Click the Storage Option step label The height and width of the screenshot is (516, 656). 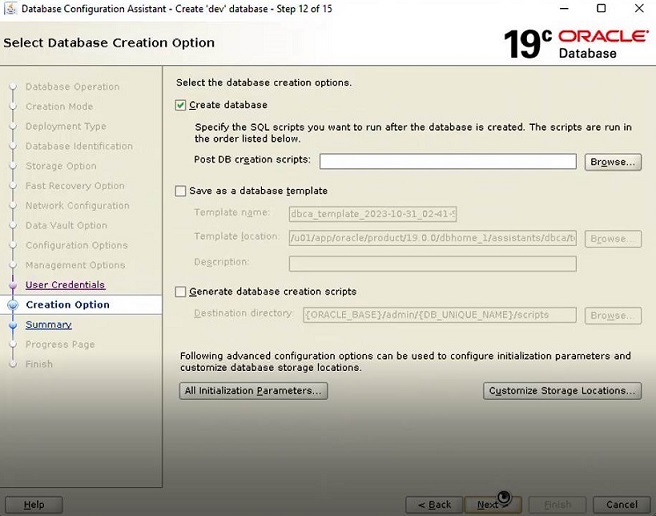[61, 166]
